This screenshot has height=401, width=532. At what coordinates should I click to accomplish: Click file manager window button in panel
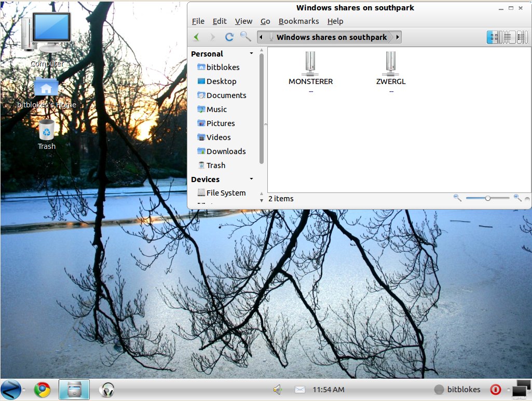[74, 390]
